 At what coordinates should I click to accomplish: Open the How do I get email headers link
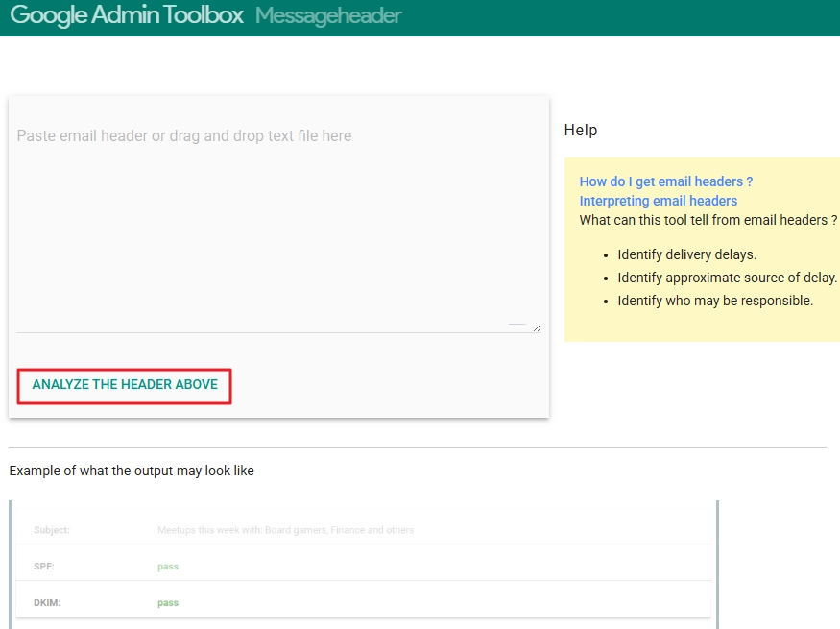(x=666, y=181)
